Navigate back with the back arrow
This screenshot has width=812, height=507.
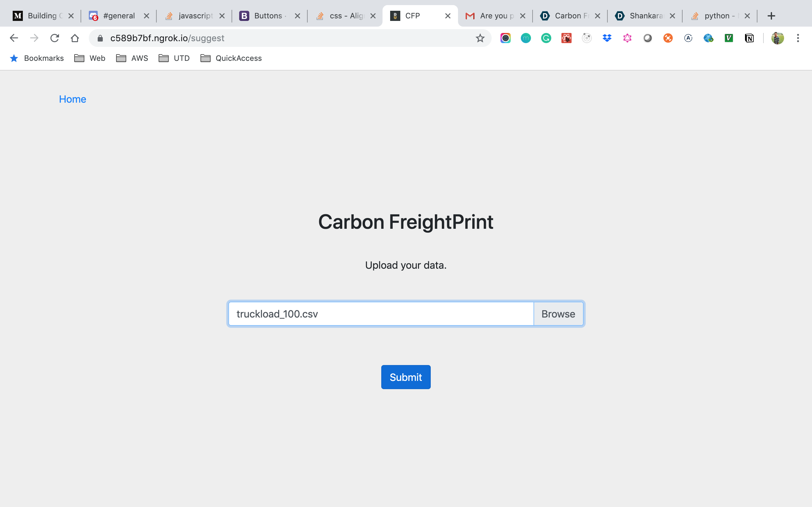tap(14, 38)
